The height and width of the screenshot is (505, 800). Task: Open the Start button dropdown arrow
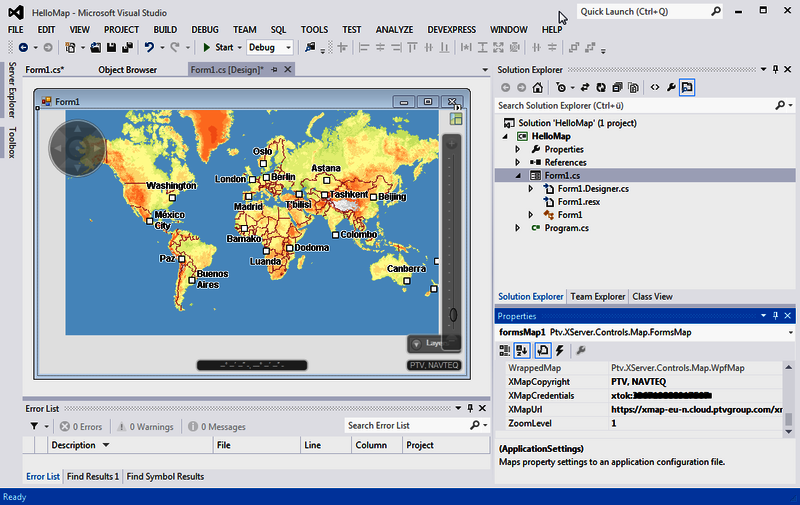click(x=239, y=47)
